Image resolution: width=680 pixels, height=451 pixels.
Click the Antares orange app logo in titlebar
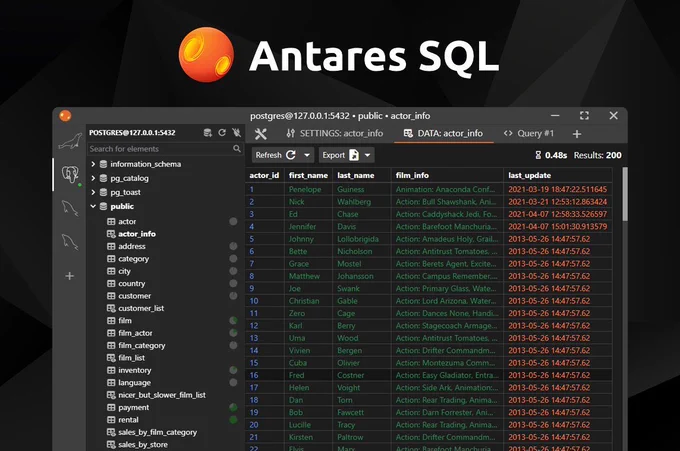pyautogui.click(x=65, y=116)
